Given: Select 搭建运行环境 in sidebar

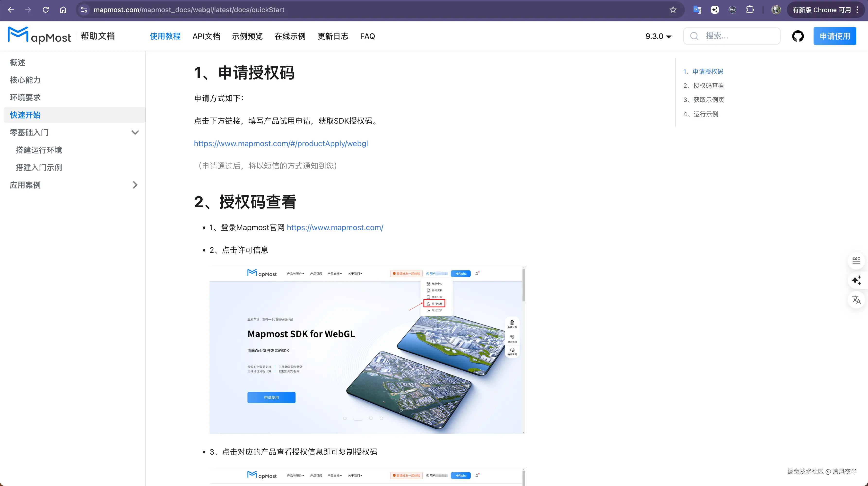Looking at the screenshot, I should (x=39, y=150).
